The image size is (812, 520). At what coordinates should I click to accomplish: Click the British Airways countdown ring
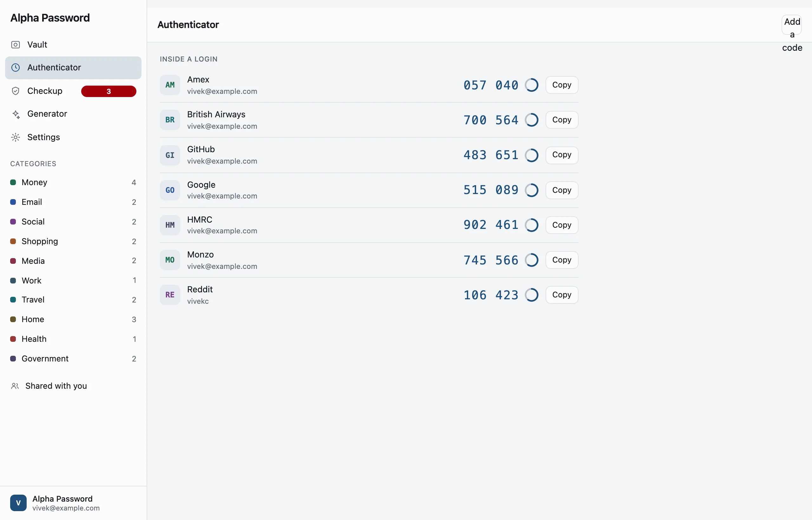tap(532, 120)
